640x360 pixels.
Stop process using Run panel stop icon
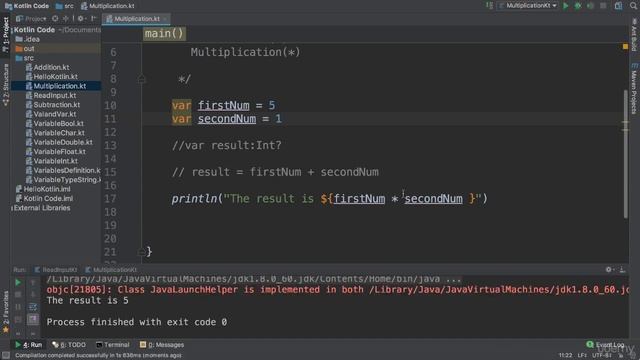pyautogui.click(x=18, y=294)
